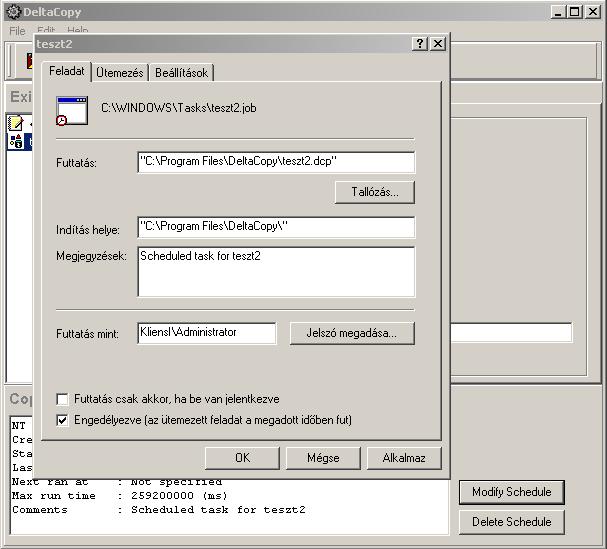This screenshot has width=607, height=549.
Task: Click the Jelszó megadása... button
Action: click(x=352, y=333)
